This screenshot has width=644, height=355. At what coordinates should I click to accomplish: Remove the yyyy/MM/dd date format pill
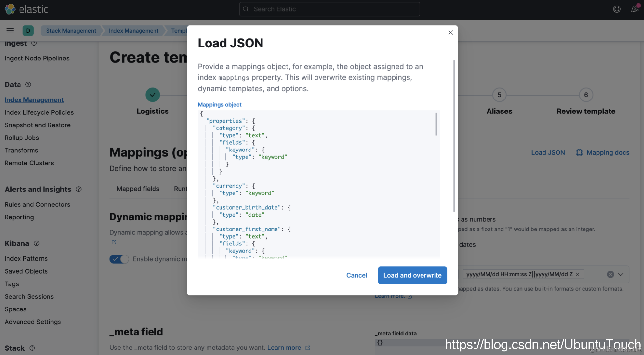tap(578, 274)
